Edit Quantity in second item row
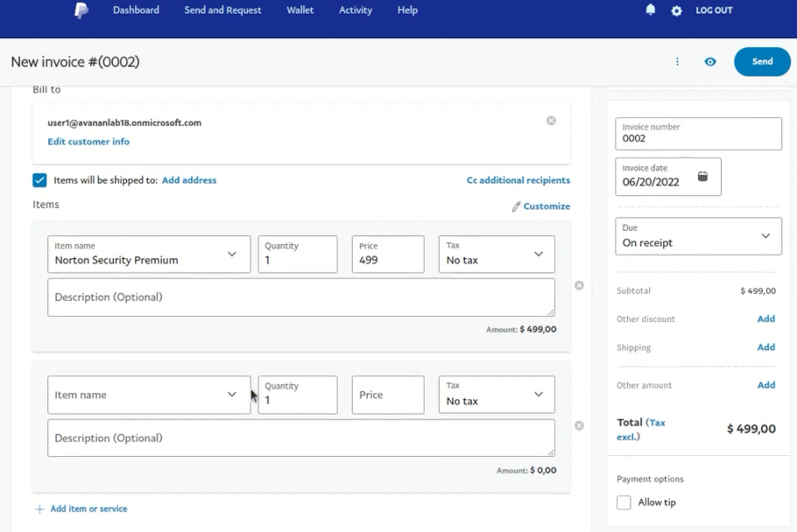This screenshot has width=797, height=532. [x=298, y=395]
